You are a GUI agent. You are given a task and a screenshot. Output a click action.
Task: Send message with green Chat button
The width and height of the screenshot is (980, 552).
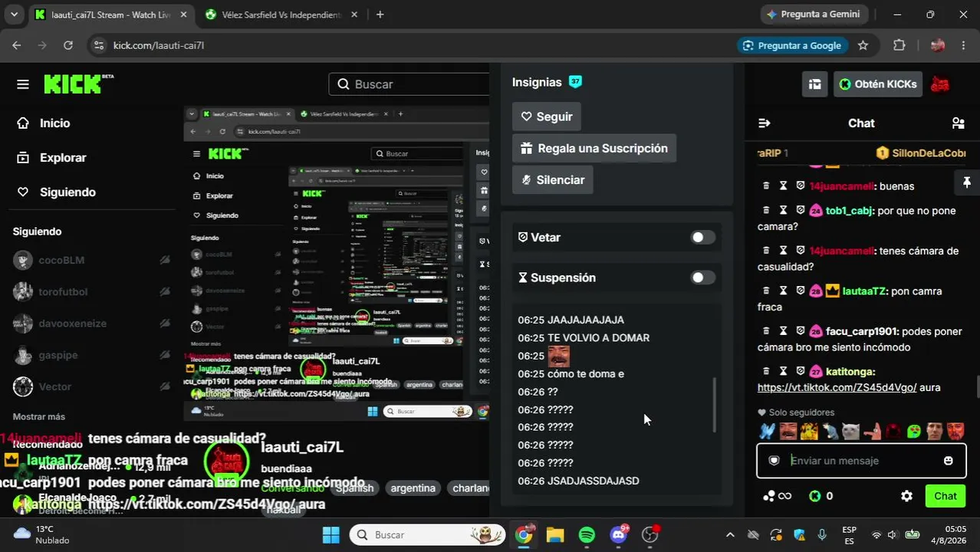click(945, 496)
